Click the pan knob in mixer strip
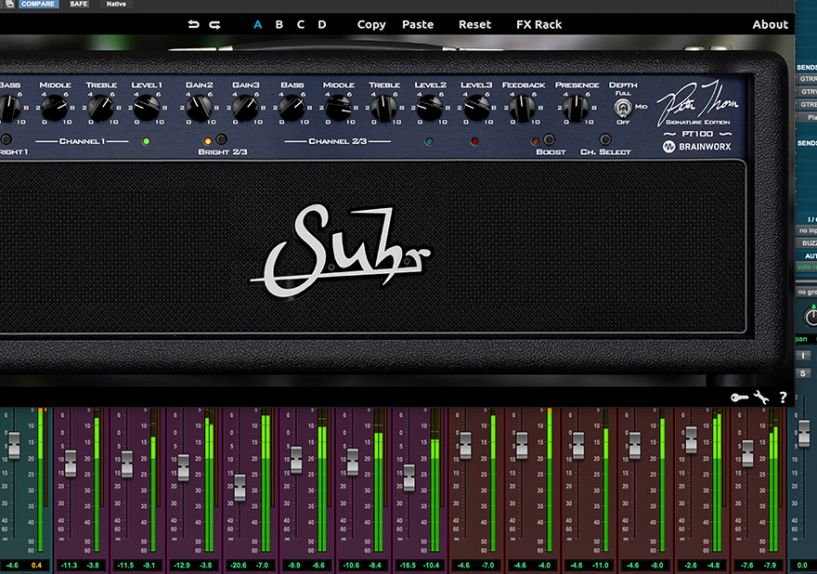Viewport: 817px width, 574px height. pyautogui.click(x=812, y=316)
